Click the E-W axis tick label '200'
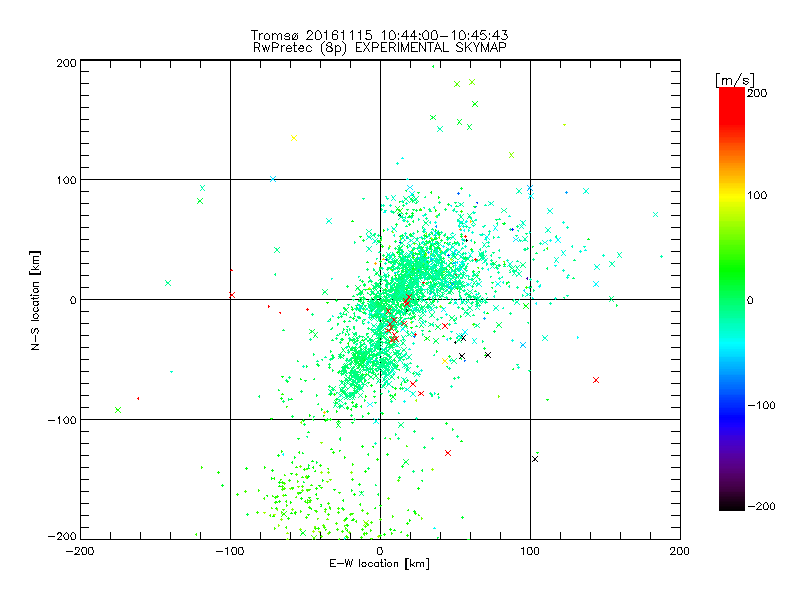800x600 pixels. point(680,551)
